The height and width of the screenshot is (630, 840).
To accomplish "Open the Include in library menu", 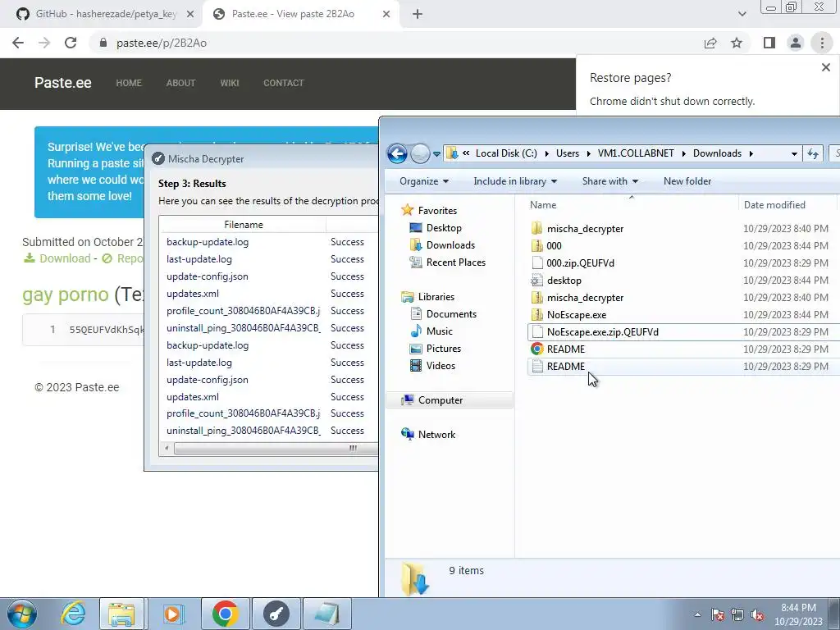I will pos(515,181).
